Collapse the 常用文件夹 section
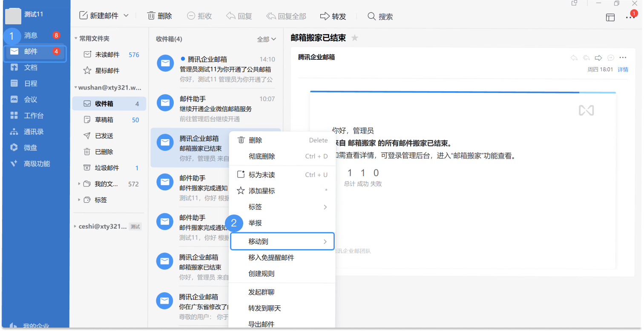Screen dimensions: 644x331 (x=76, y=38)
